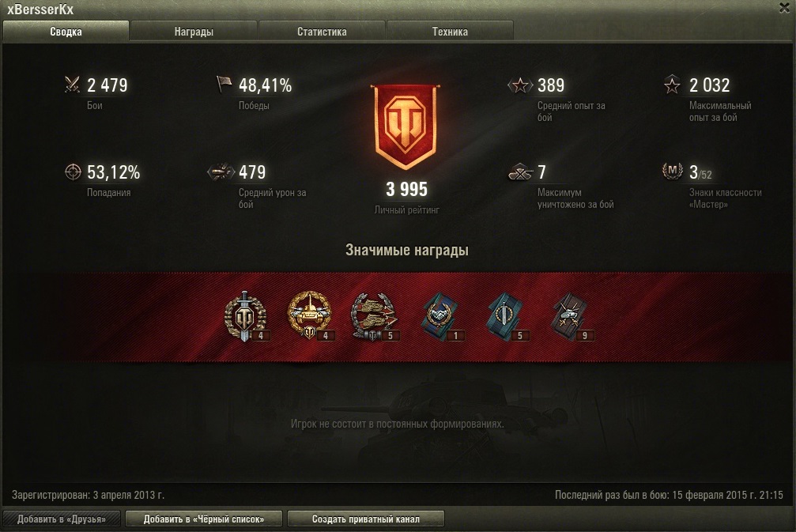Click the crosshair hit accuracy icon

click(73, 172)
